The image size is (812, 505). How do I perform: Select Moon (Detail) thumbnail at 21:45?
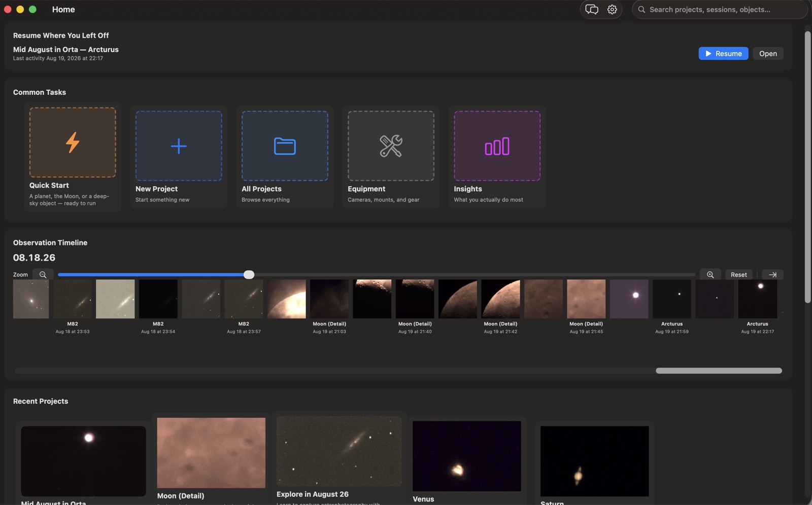586,299
